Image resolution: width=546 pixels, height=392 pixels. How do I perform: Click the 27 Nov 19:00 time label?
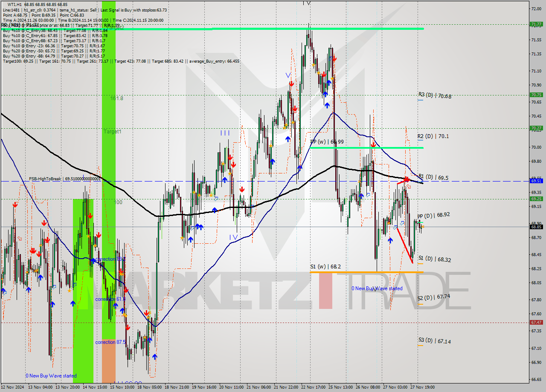pos(422,387)
